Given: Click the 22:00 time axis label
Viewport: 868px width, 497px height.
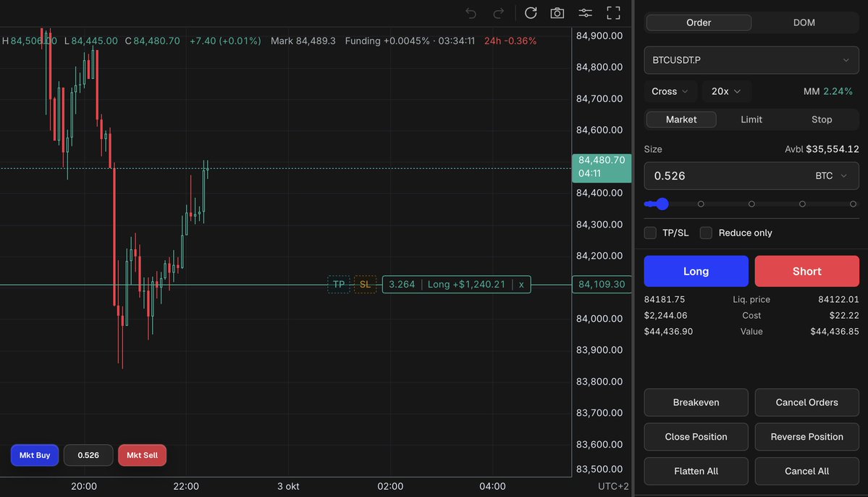Looking at the screenshot, I should (186, 486).
